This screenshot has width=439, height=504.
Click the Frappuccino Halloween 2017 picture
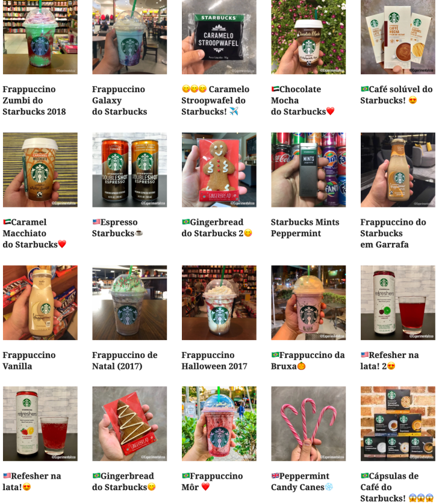click(x=219, y=303)
